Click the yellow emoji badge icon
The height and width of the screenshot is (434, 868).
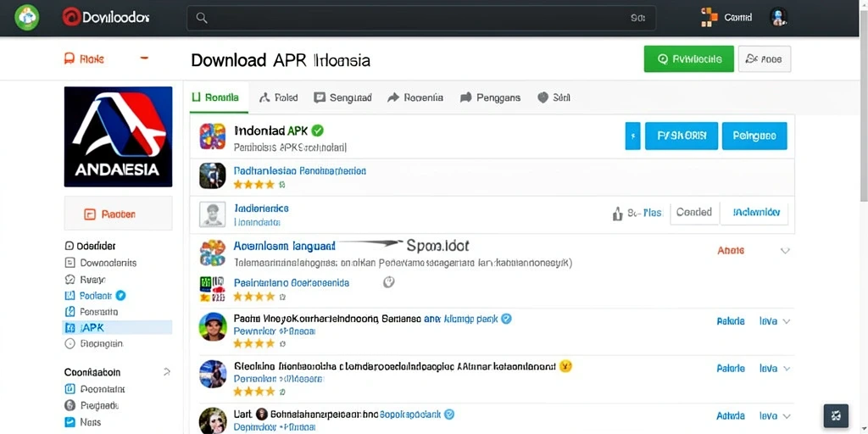click(x=565, y=366)
